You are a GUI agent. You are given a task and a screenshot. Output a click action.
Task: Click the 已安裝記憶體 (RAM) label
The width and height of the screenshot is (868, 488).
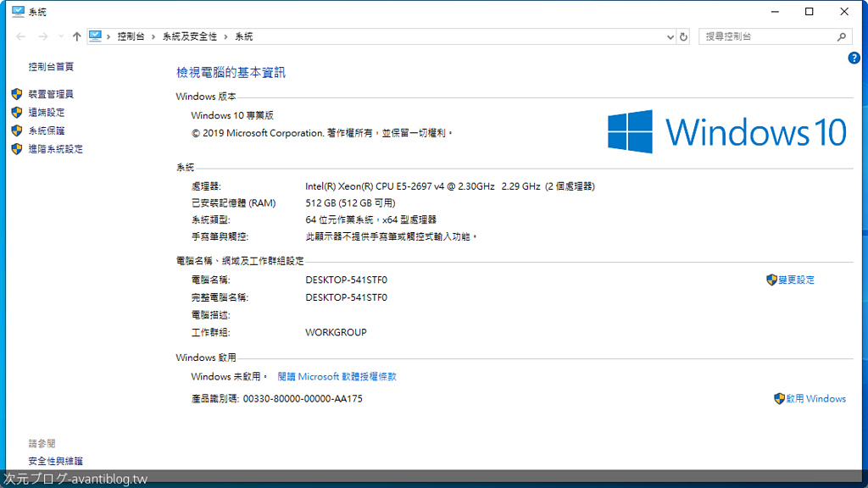234,203
